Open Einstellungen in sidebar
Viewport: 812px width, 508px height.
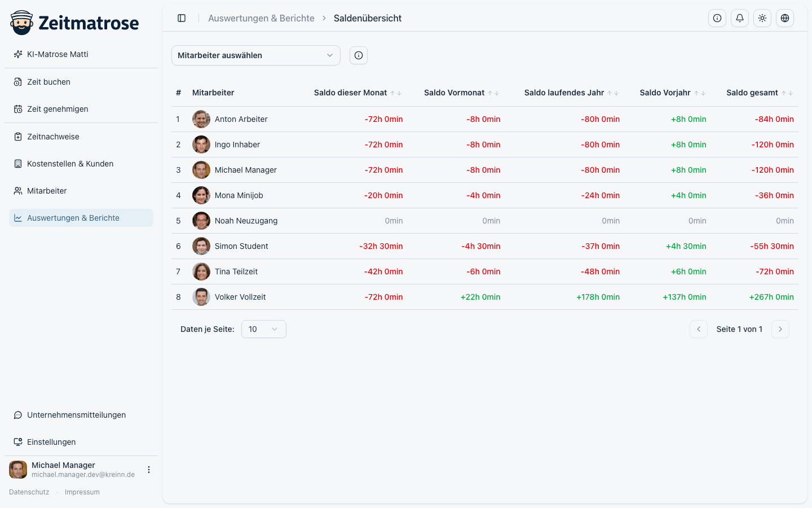click(x=81, y=442)
